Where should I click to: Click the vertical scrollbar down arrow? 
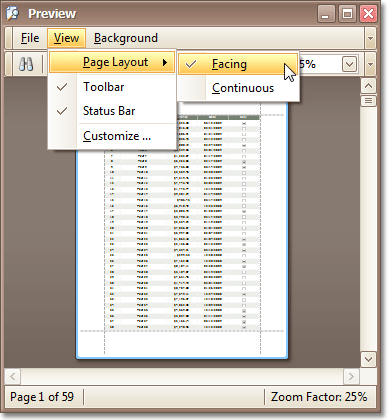pyautogui.click(x=368, y=359)
